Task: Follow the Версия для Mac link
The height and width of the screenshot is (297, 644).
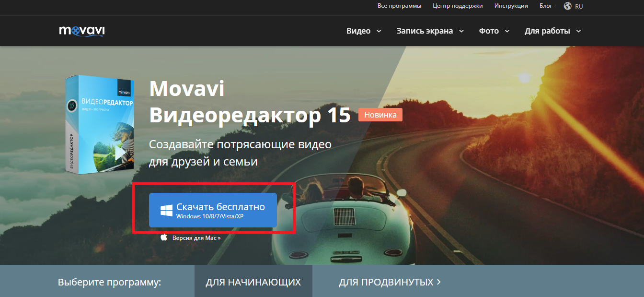Action: (x=196, y=238)
